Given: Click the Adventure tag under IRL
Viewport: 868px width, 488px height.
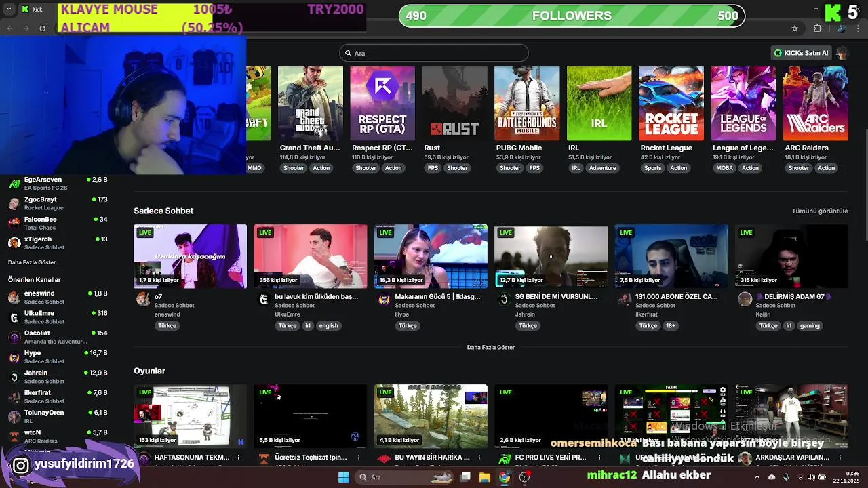Looking at the screenshot, I should [x=602, y=168].
